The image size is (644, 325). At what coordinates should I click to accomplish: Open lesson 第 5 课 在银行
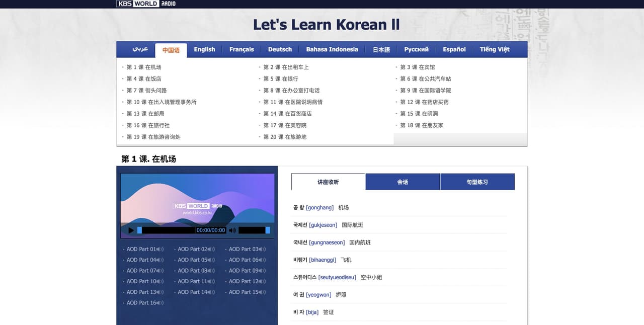[281, 78]
